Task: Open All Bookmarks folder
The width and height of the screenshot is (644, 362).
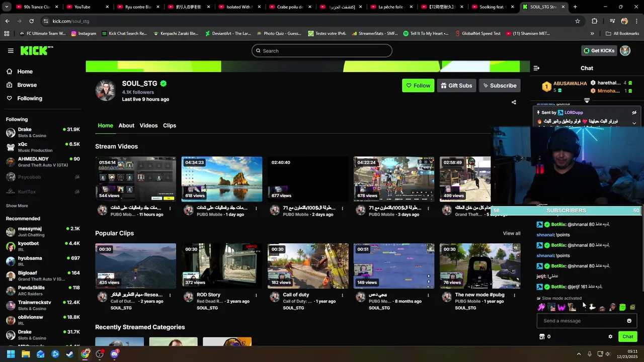Action: point(622,34)
